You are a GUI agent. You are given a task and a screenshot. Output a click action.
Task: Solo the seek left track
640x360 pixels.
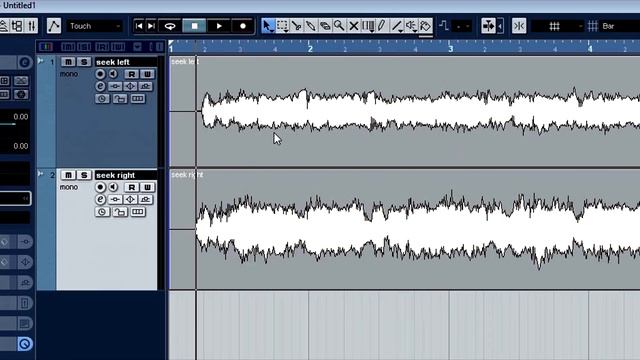coord(84,62)
